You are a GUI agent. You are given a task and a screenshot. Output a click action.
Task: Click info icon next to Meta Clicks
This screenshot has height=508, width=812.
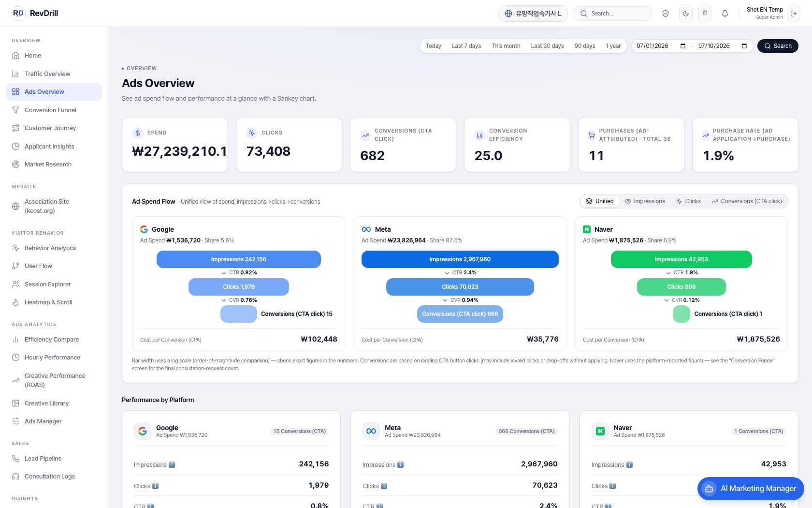pyautogui.click(x=384, y=486)
